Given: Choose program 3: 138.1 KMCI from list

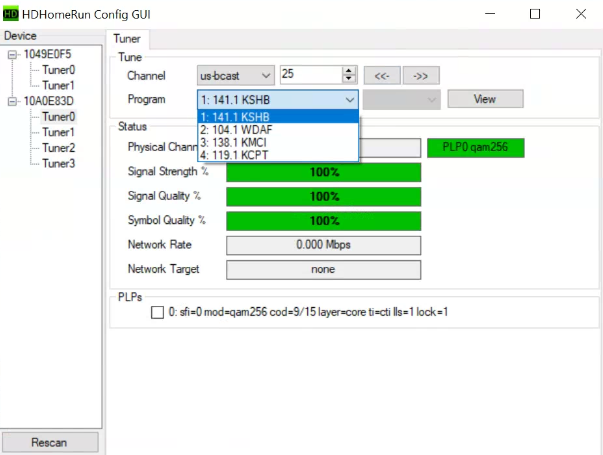Looking at the screenshot, I should coord(278,142).
